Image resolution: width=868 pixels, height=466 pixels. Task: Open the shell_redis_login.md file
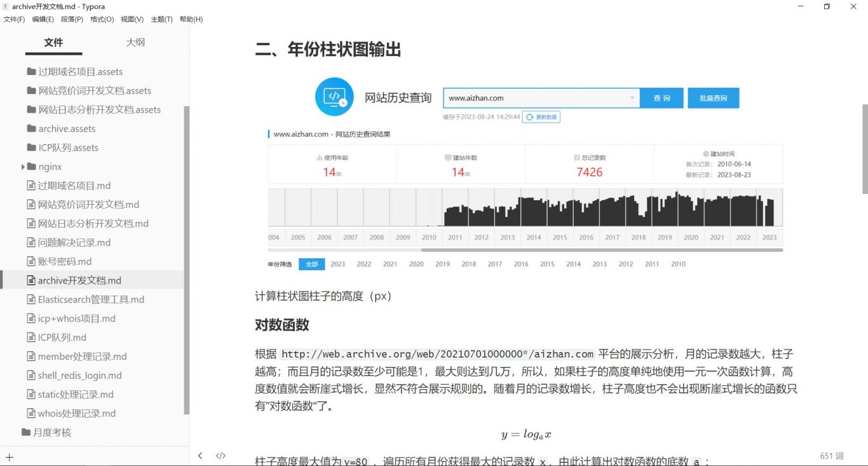coord(79,376)
